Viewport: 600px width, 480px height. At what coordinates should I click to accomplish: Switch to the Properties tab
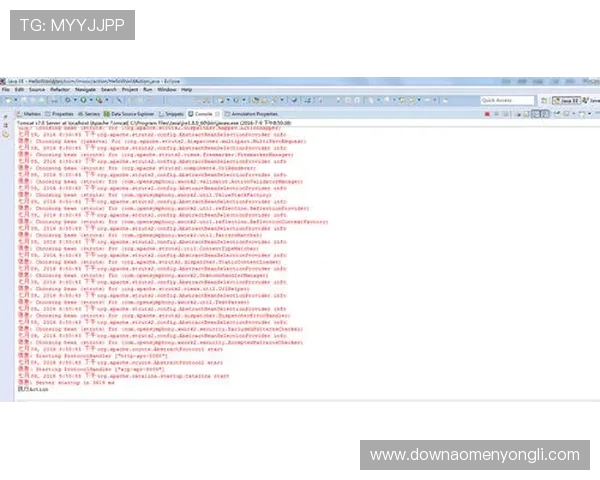[x=62, y=114]
